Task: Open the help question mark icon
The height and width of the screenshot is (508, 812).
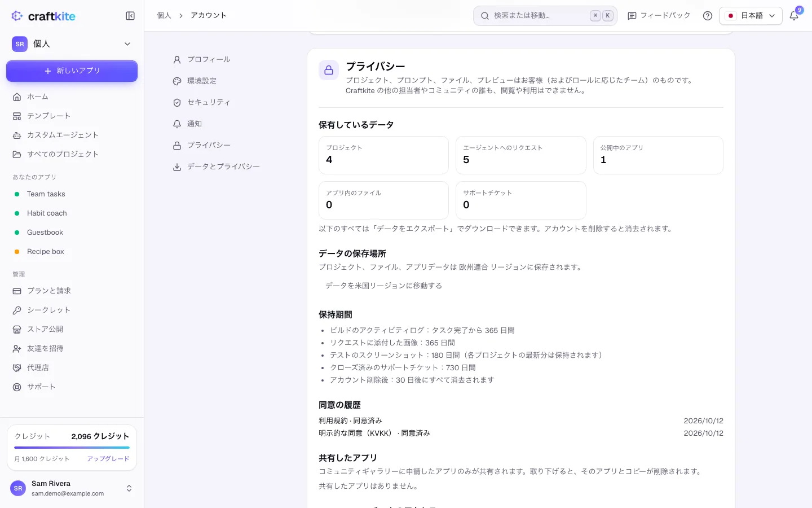Action: tap(708, 16)
